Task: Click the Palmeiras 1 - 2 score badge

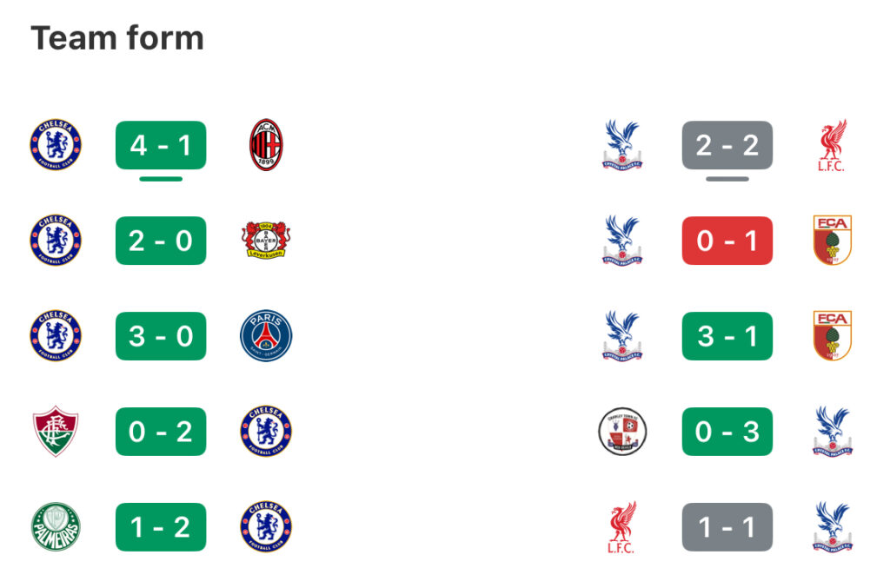Action: [x=161, y=526]
